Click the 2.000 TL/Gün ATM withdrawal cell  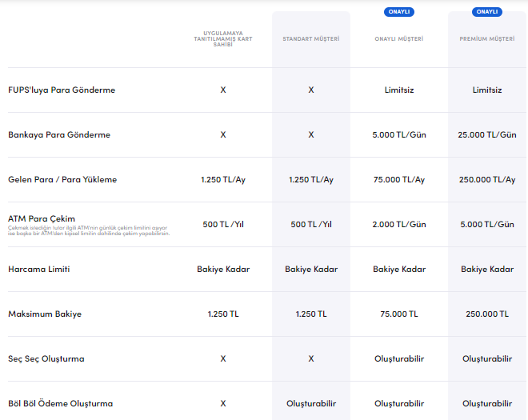pyautogui.click(x=399, y=225)
